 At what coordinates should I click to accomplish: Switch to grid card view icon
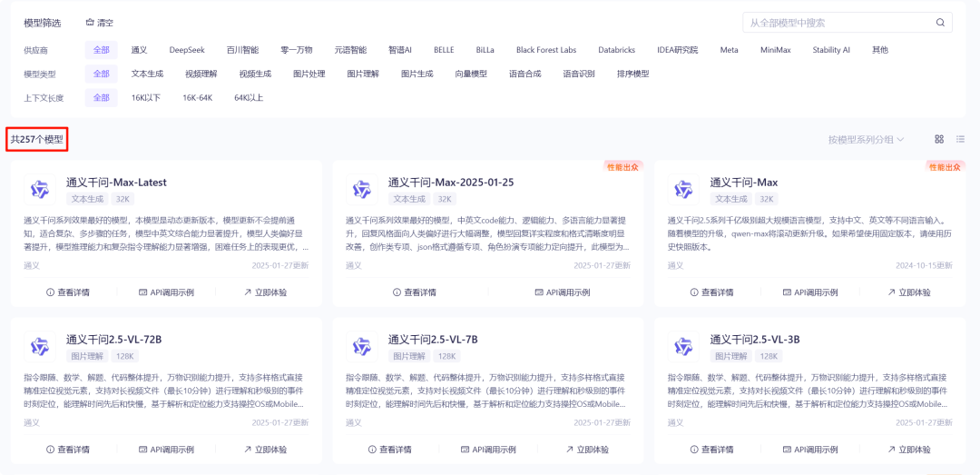point(939,139)
